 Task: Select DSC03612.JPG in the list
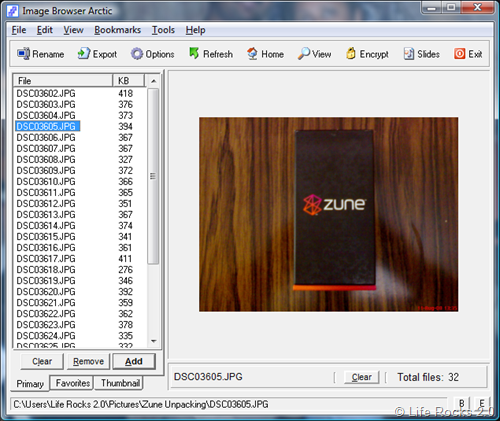(x=46, y=203)
